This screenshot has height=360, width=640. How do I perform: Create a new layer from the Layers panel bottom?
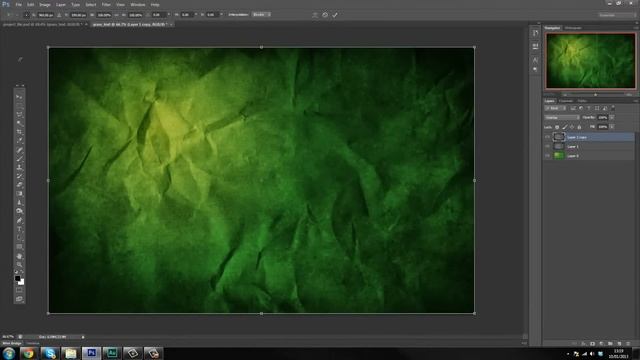point(619,344)
